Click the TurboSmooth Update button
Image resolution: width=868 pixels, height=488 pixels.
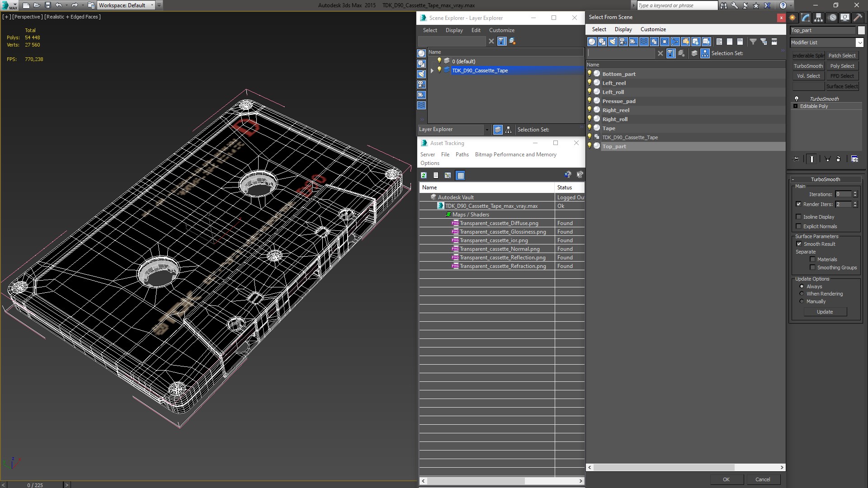[x=825, y=312]
